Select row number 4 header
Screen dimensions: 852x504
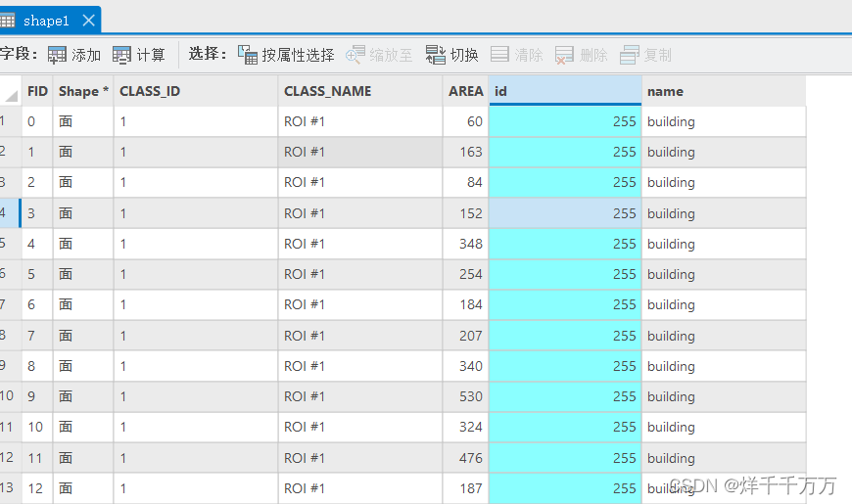tap(10, 213)
